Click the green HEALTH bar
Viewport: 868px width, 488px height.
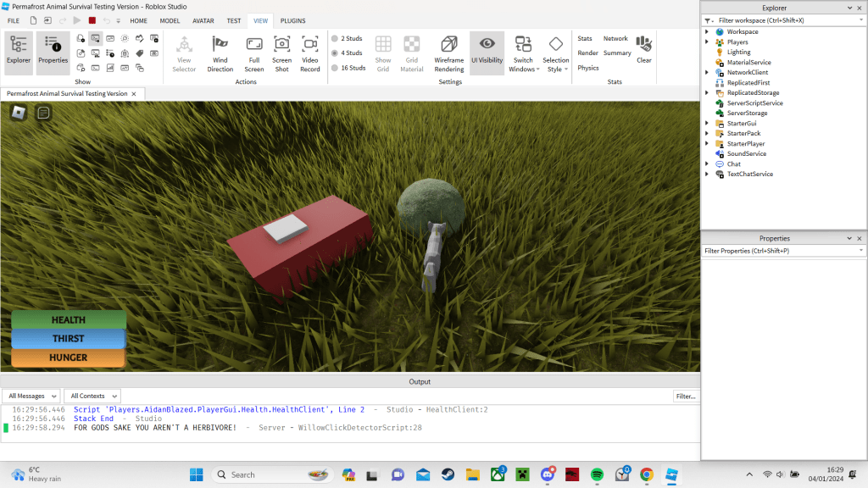[x=69, y=319]
